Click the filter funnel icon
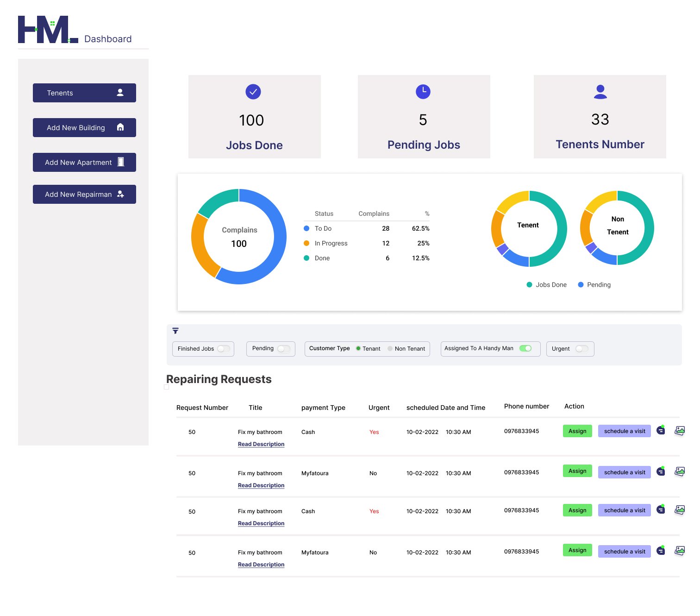This screenshot has width=700, height=616. point(175,331)
